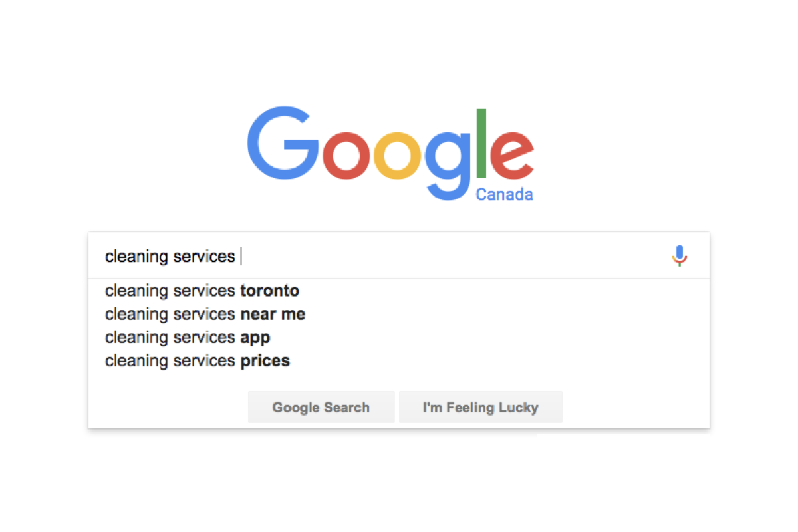Click the bold word 'app' in suggestions
This screenshot has width=798, height=532.
(255, 338)
